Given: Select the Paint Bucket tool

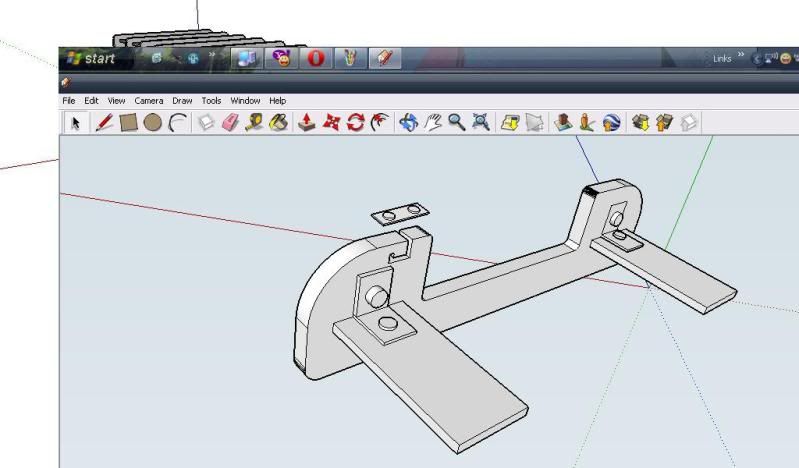Looking at the screenshot, I should (278, 123).
